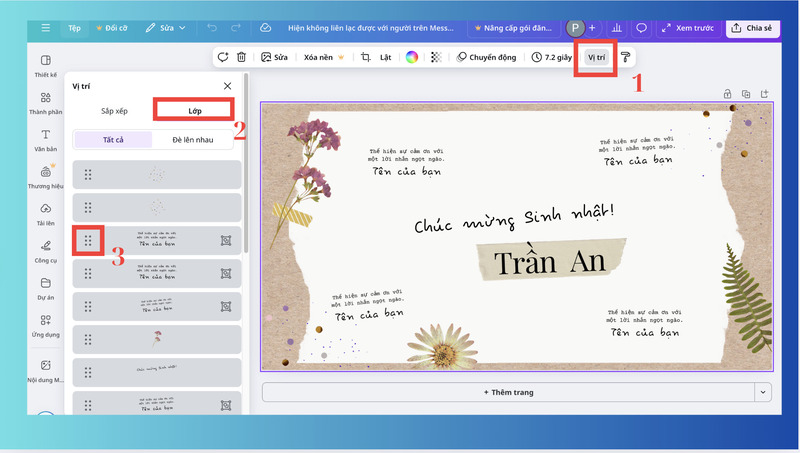Click the trash delete icon in toolbar
Viewport: 800px width, 453px height.
tap(241, 57)
